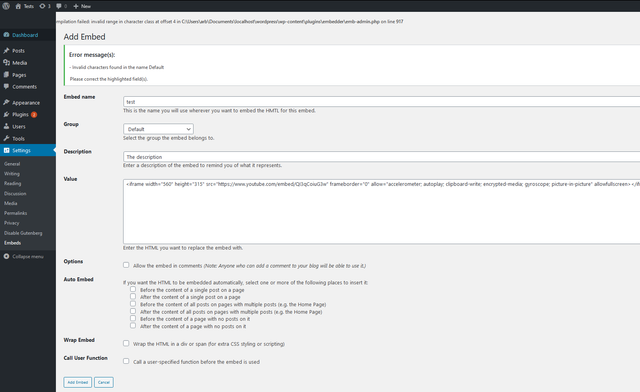
Task: Click the Add Embed button
Action: pos(78,382)
